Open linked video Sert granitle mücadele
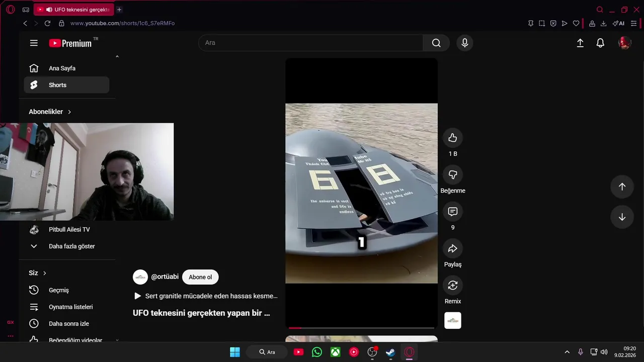This screenshot has height=362, width=644. pyautogui.click(x=206, y=296)
